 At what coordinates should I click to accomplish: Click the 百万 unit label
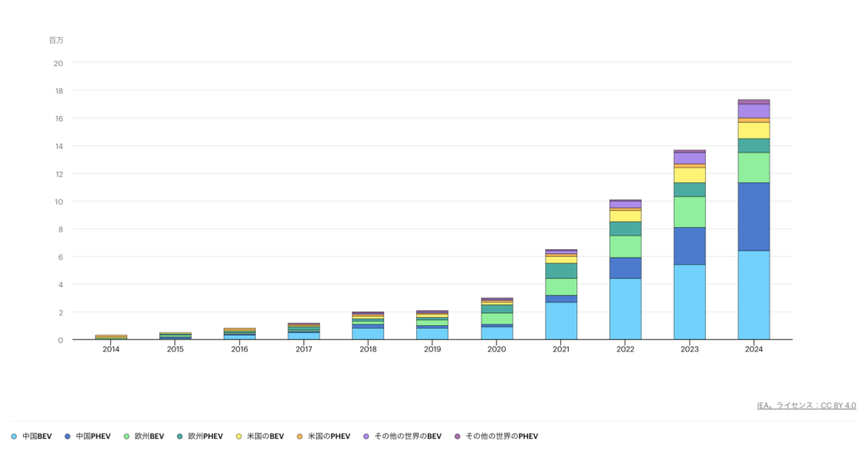pyautogui.click(x=56, y=41)
